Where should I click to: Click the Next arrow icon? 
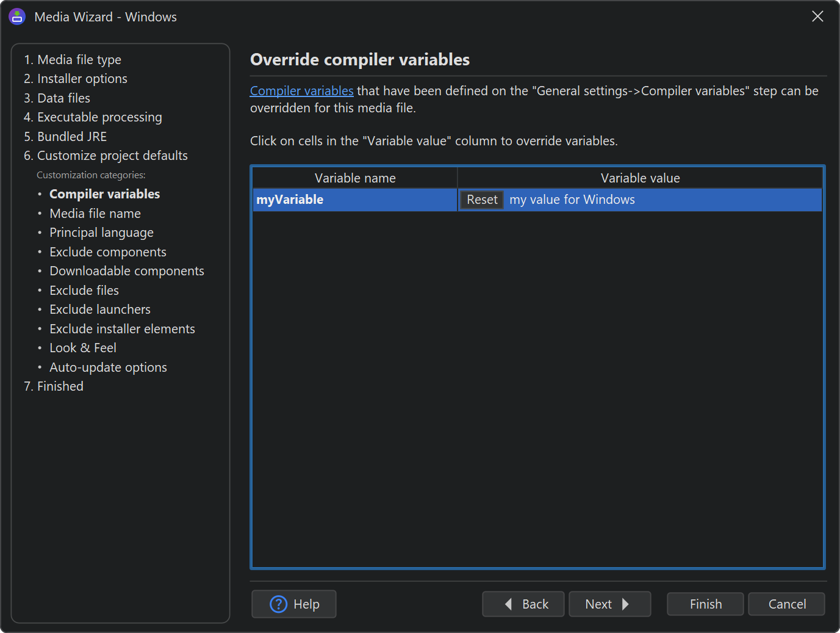[x=625, y=604]
